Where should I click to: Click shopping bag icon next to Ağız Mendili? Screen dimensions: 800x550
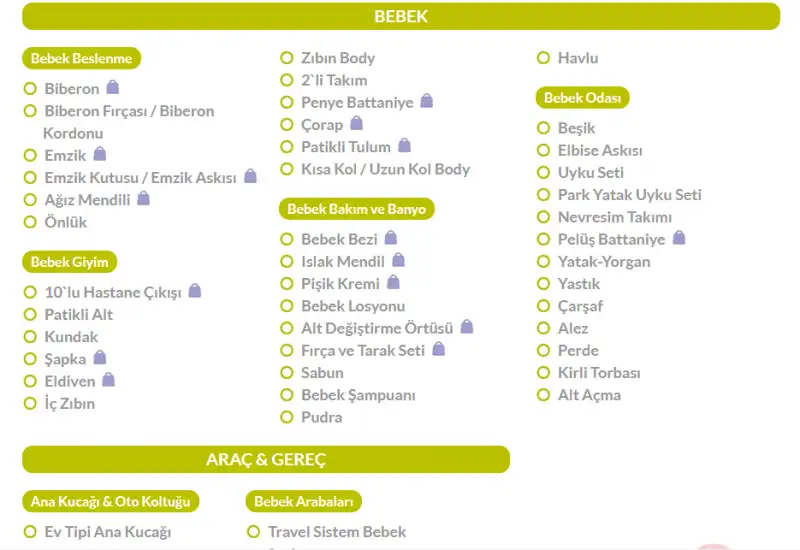point(144,198)
